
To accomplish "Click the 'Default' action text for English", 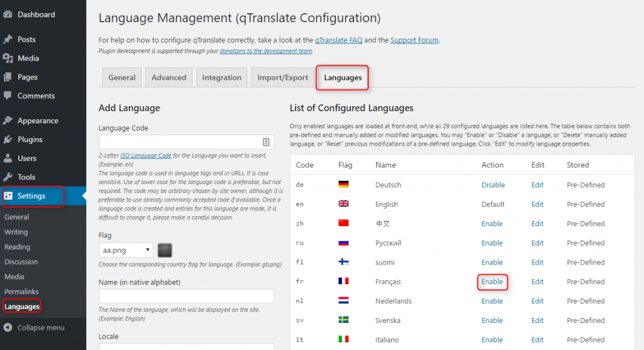I will [x=493, y=204].
